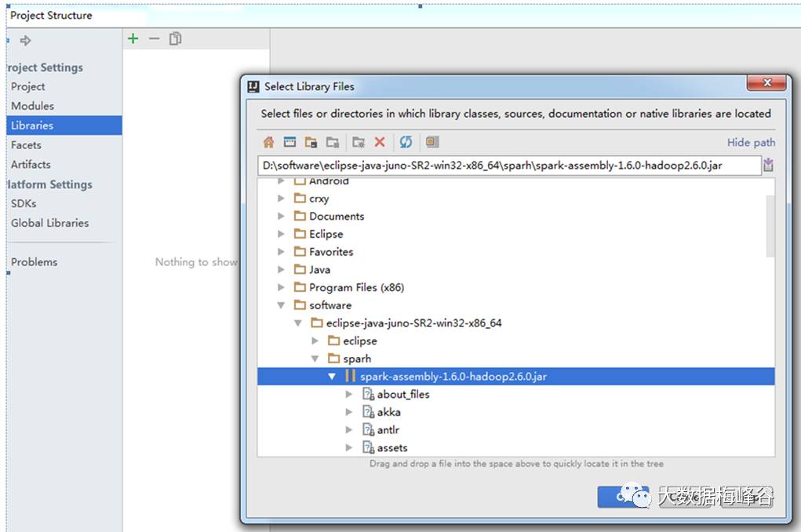
Task: Go to the Home directory icon
Action: pyautogui.click(x=268, y=142)
